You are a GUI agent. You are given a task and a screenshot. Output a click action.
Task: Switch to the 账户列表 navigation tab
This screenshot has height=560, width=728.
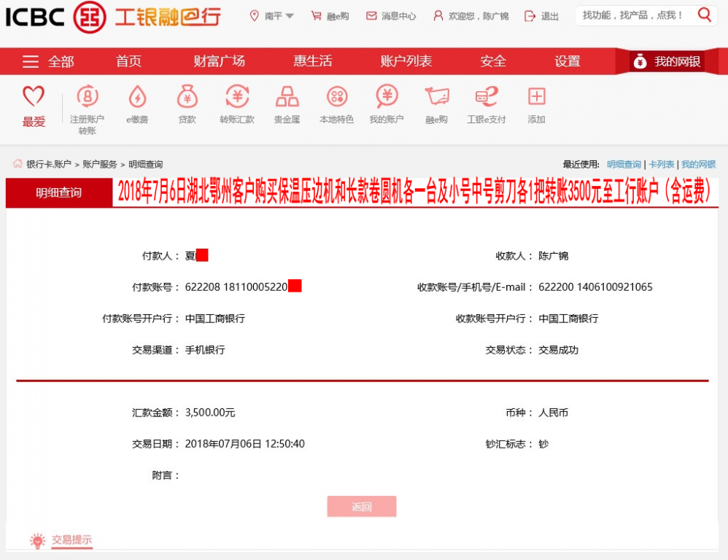(x=406, y=61)
